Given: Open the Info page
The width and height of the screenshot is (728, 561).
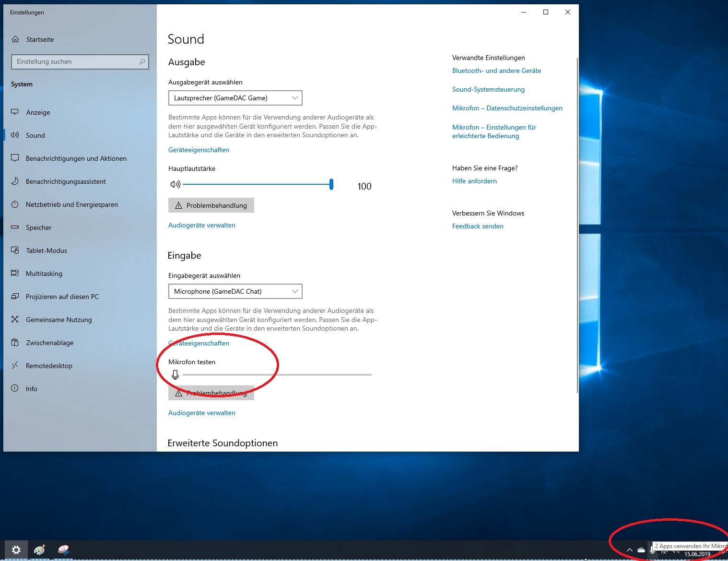Looking at the screenshot, I should pyautogui.click(x=80, y=389).
